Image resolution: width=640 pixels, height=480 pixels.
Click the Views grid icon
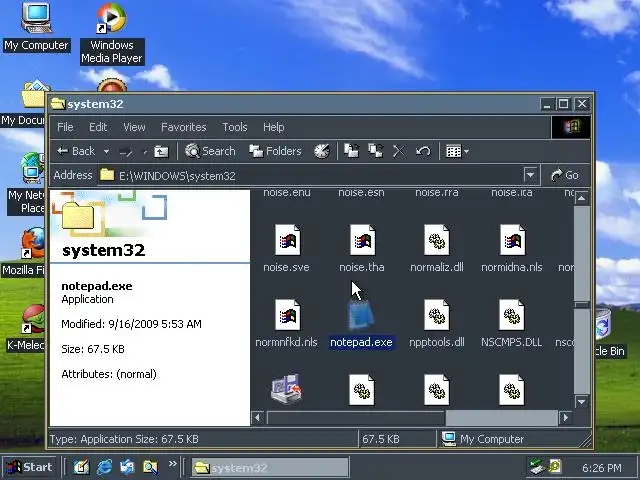pyautogui.click(x=453, y=151)
